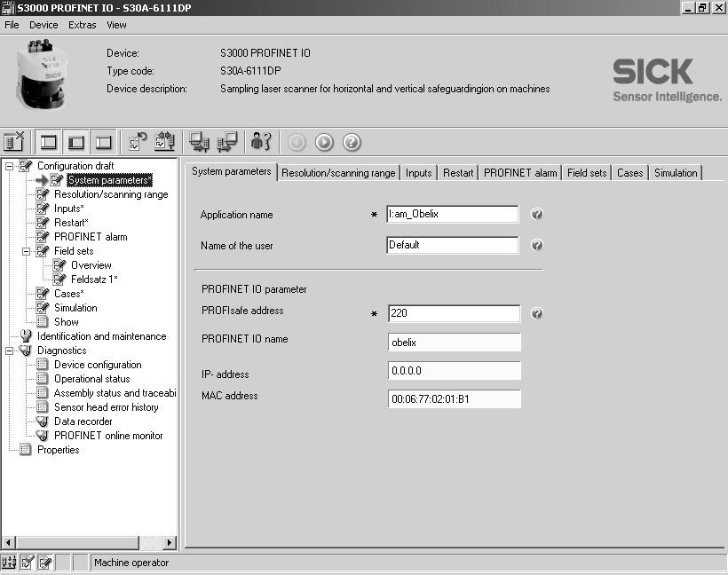The image size is (728, 575).
Task: Select Feldsatz 1 in the tree
Action: tap(94, 280)
